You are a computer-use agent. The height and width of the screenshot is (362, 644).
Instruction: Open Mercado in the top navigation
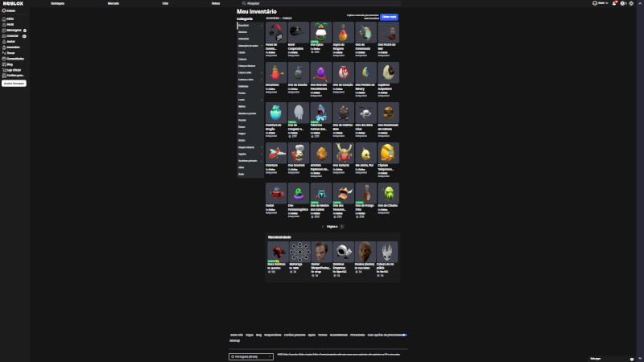coord(114,3)
